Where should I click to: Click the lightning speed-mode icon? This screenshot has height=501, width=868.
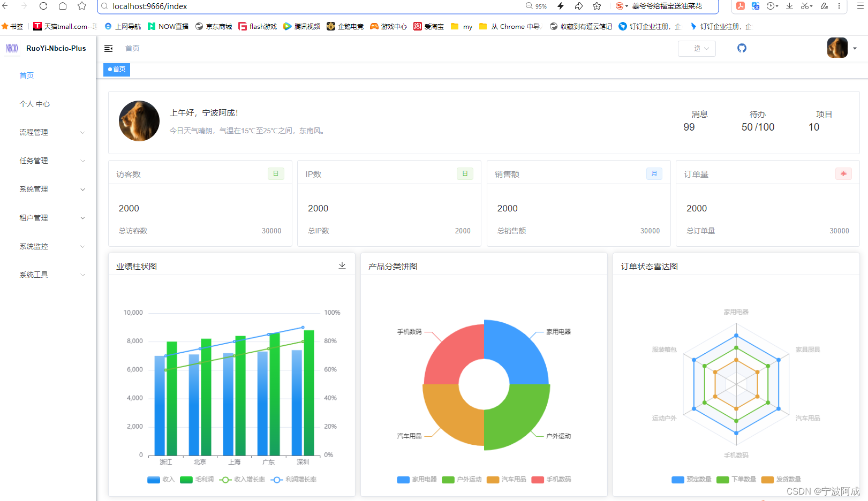561,6
